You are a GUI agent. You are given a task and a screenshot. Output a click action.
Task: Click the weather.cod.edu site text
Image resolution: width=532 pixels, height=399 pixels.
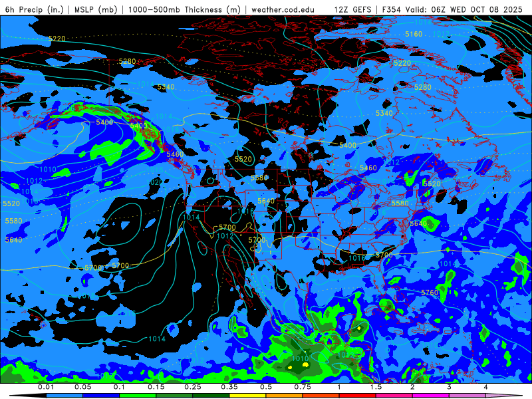[x=283, y=9]
